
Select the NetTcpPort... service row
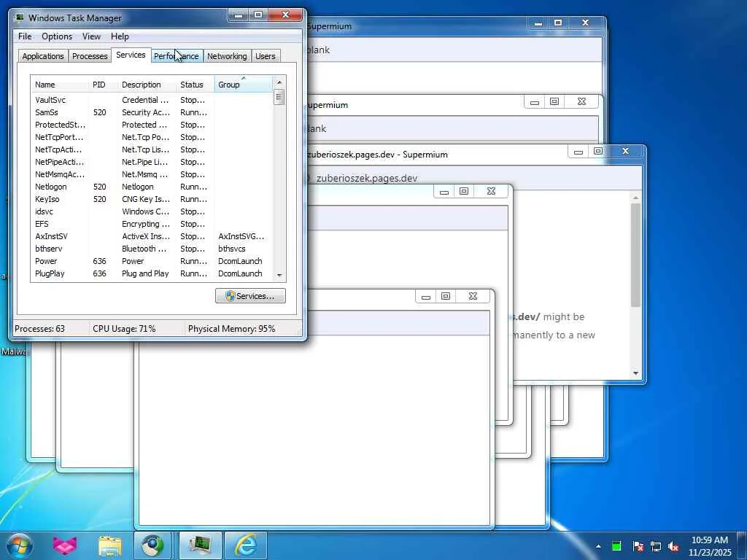coord(152,137)
